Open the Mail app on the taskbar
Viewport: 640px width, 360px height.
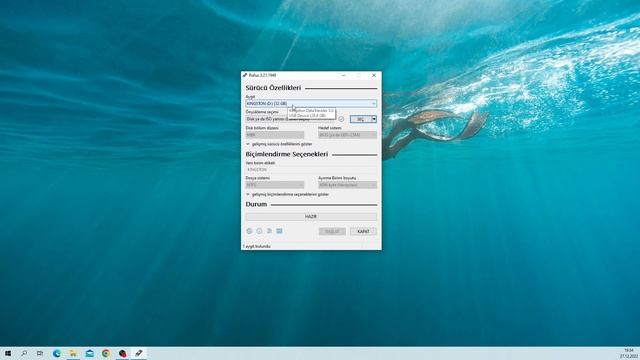click(x=89, y=353)
